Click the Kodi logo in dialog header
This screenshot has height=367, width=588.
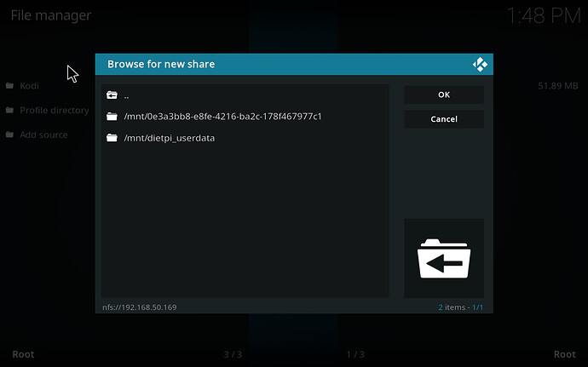click(479, 64)
